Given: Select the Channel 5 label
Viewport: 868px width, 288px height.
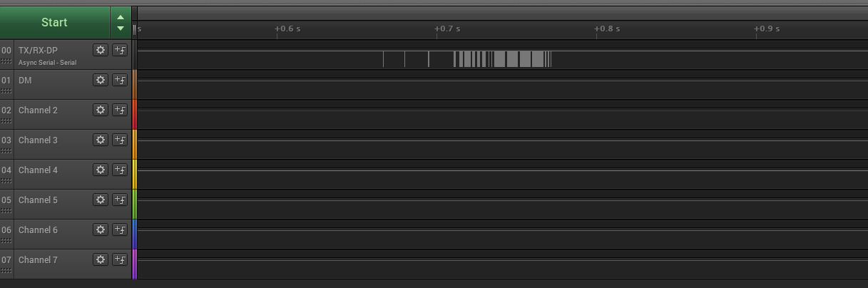Looking at the screenshot, I should (38, 200).
